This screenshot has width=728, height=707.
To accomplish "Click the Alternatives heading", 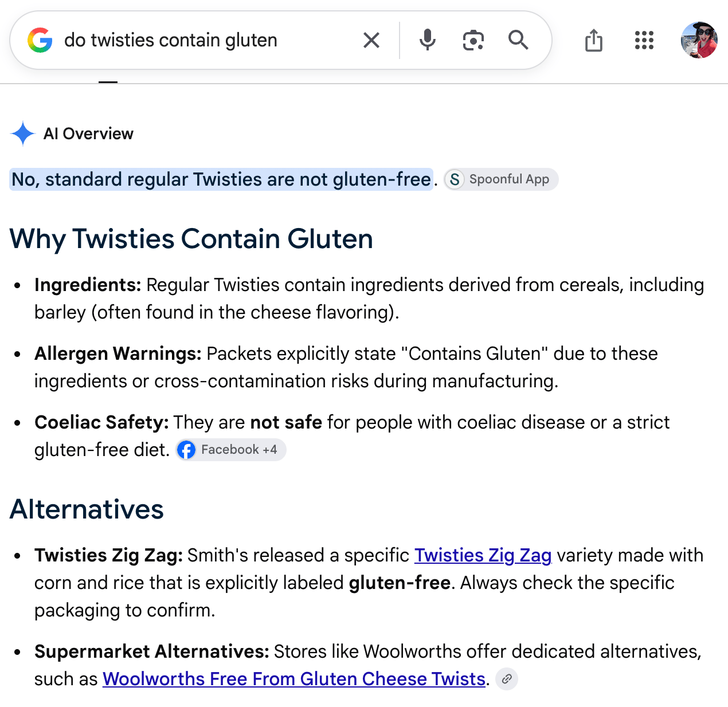I will pyautogui.click(x=87, y=509).
